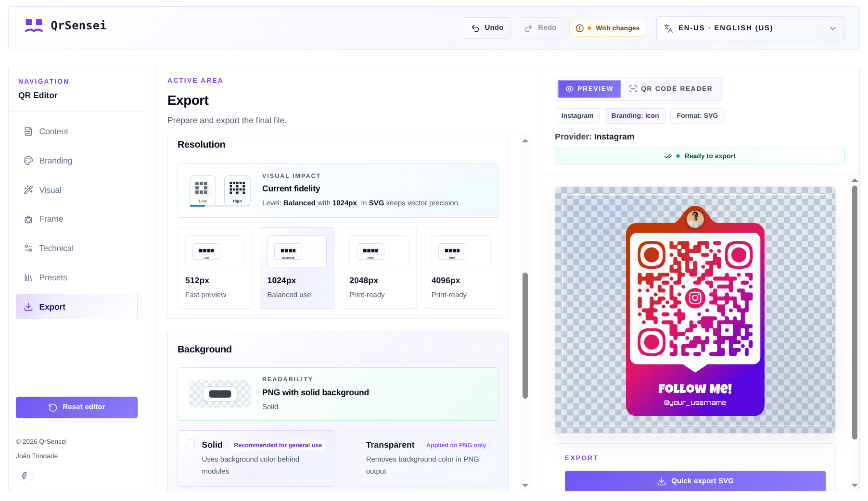This screenshot has height=501, width=868.
Task: Click the Reset editor button
Action: pos(77,407)
